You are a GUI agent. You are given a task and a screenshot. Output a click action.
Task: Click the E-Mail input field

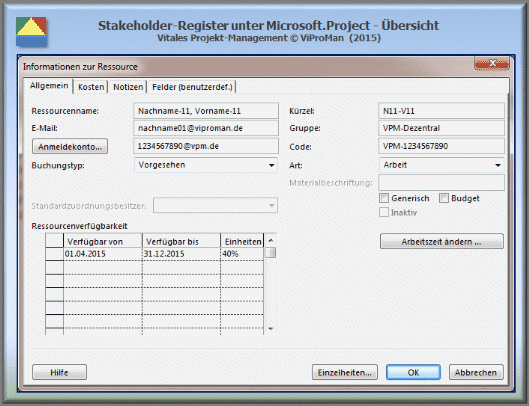(206, 128)
